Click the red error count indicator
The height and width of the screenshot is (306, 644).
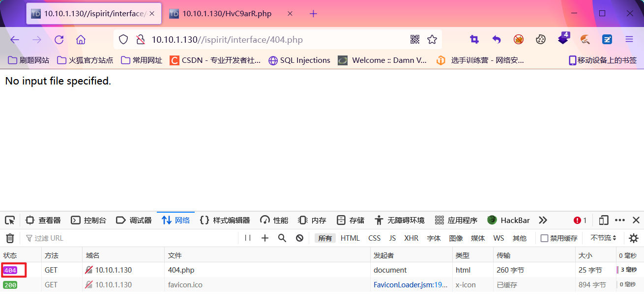(580, 220)
